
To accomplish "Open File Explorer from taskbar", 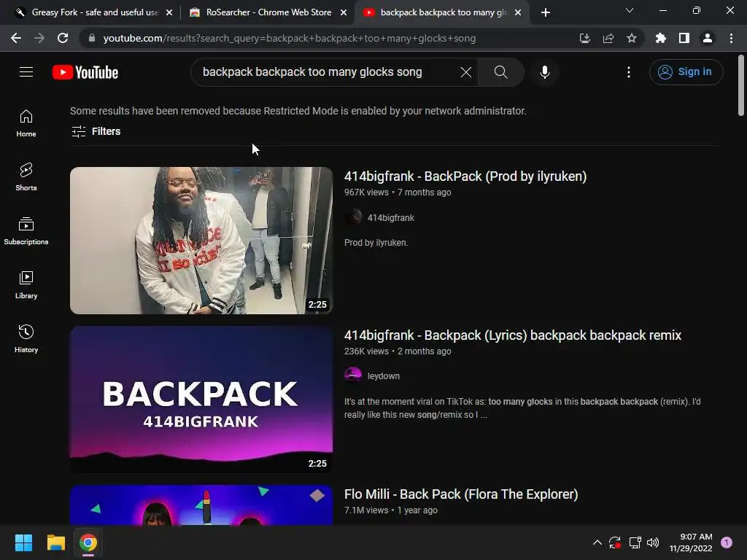I will click(55, 542).
